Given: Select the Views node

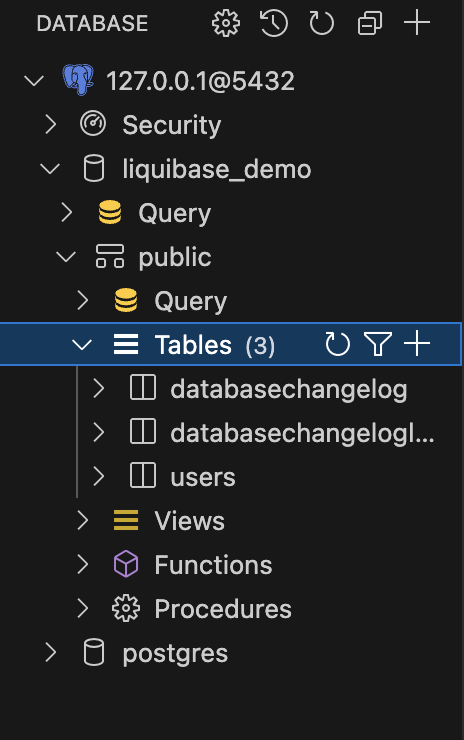Looking at the screenshot, I should coord(190,521).
